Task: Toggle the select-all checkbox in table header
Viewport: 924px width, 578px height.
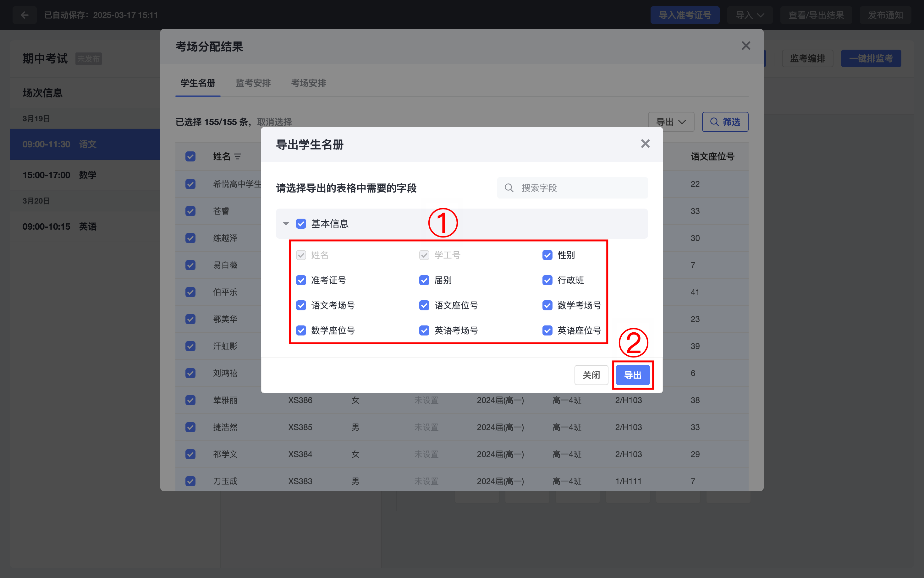Action: coord(190,156)
